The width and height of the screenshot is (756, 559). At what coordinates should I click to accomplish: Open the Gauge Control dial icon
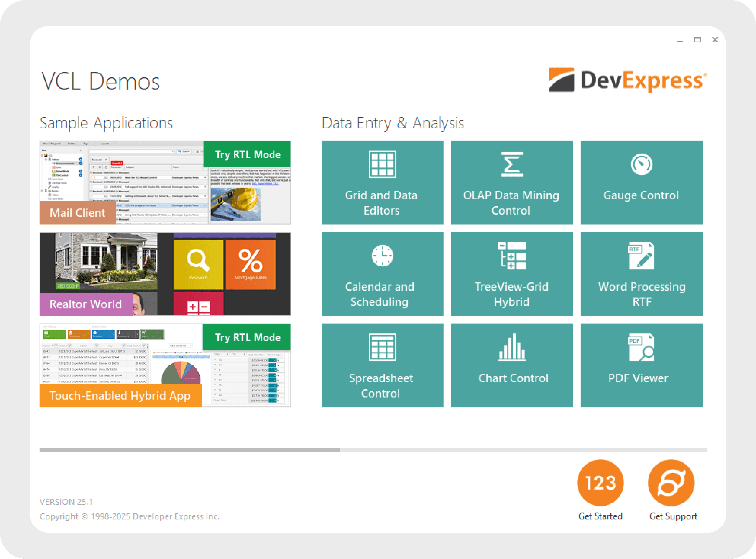[641, 164]
